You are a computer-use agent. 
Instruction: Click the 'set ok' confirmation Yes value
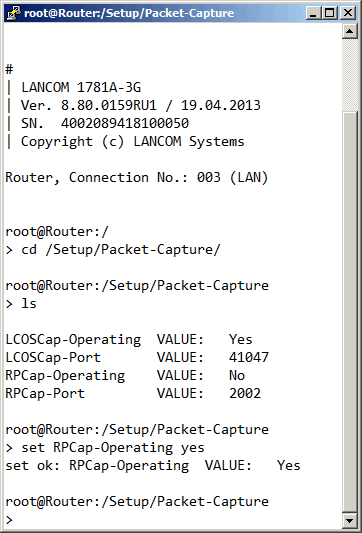289,465
